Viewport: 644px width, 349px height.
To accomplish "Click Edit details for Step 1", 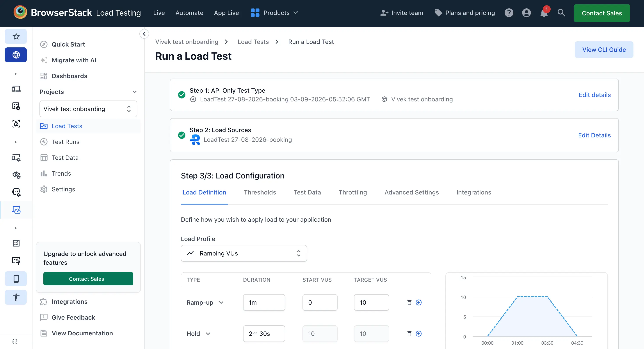I will tap(595, 95).
